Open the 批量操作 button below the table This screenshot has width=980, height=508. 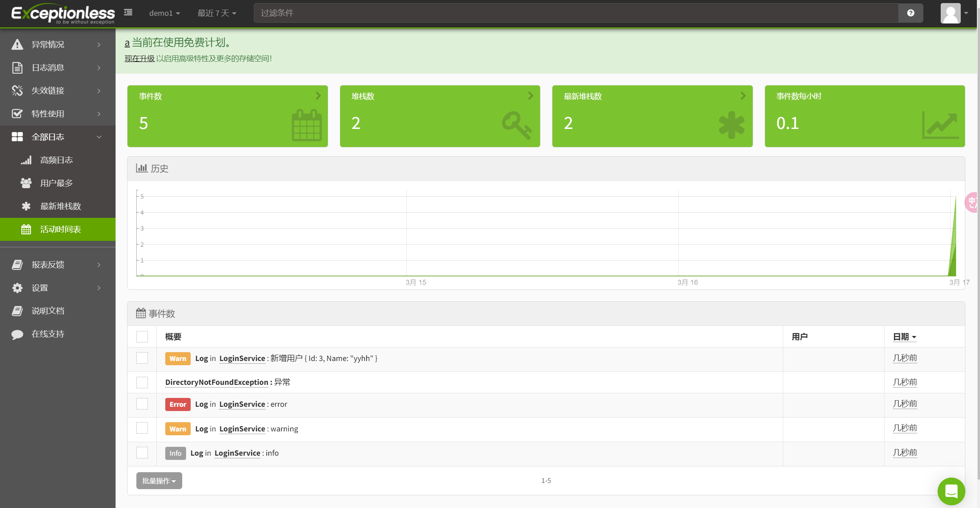pyautogui.click(x=159, y=481)
